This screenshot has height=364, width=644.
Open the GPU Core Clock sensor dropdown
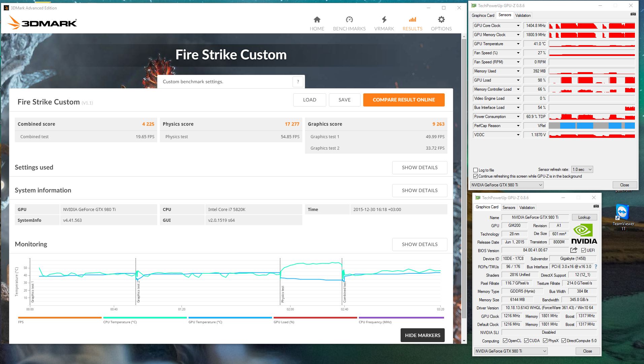518,26
